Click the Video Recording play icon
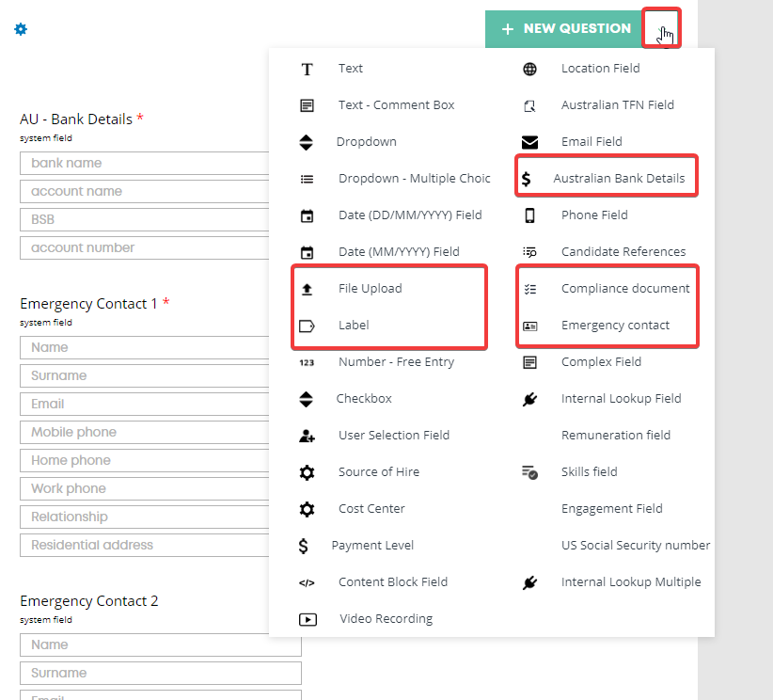Viewport: 773px width, 700px height. tap(307, 618)
